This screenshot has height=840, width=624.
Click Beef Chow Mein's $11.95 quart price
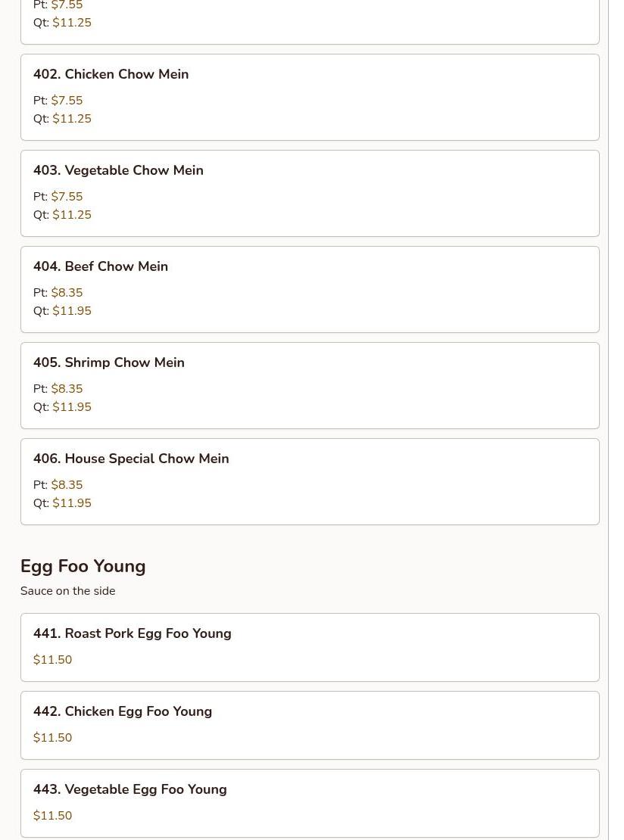[72, 311]
